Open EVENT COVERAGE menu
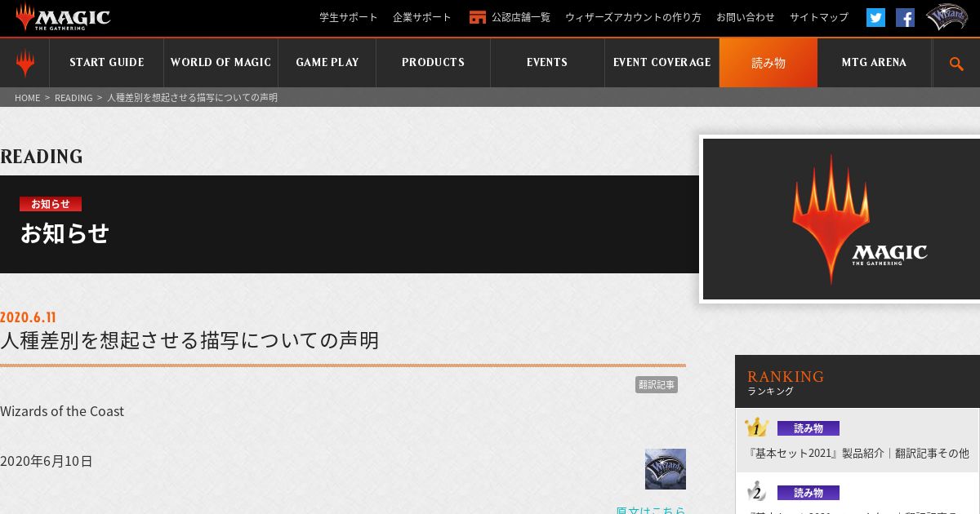980x514 pixels. (x=661, y=63)
